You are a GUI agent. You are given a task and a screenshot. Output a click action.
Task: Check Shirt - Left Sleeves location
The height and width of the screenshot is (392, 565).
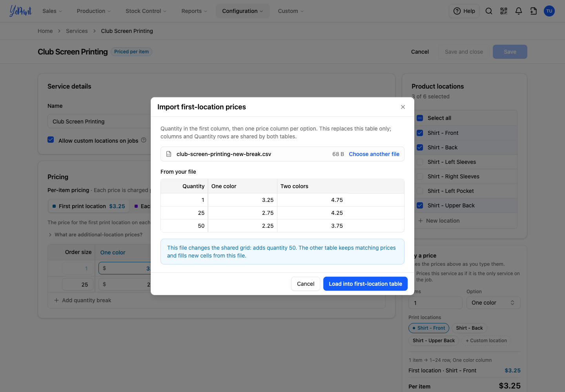(x=420, y=162)
